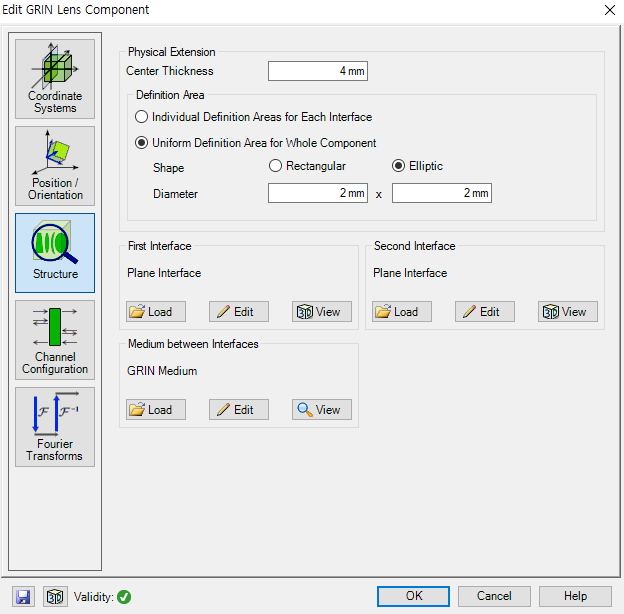
Task: Close the Edit GRIN Lens Component dialog
Action: click(x=610, y=10)
